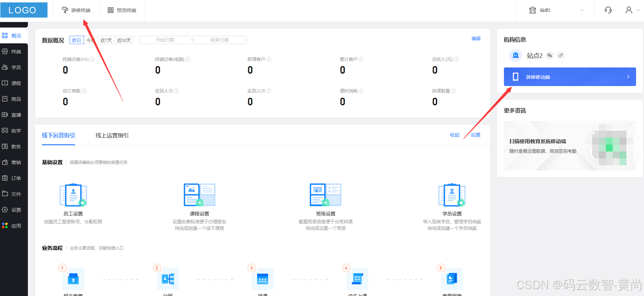Click the 结束日期 input field
644x296 pixels.
pyautogui.click(x=220, y=40)
